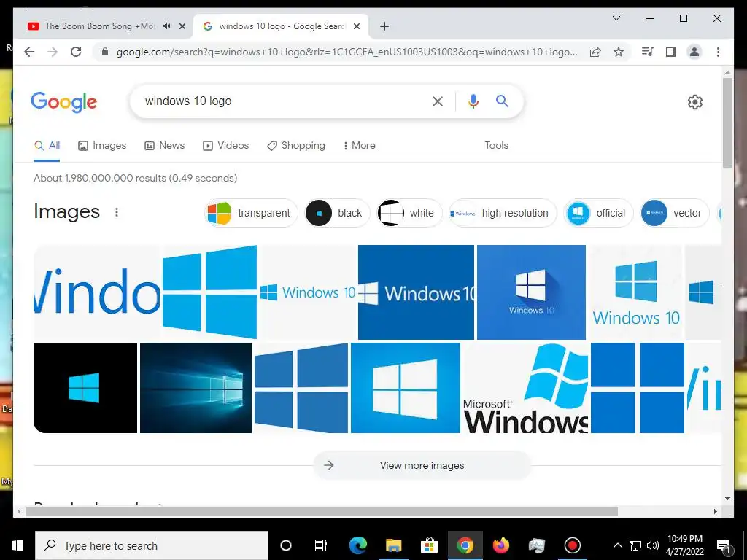Open File Explorer from taskbar
Viewport: 747px width, 560px height.
[x=393, y=545]
